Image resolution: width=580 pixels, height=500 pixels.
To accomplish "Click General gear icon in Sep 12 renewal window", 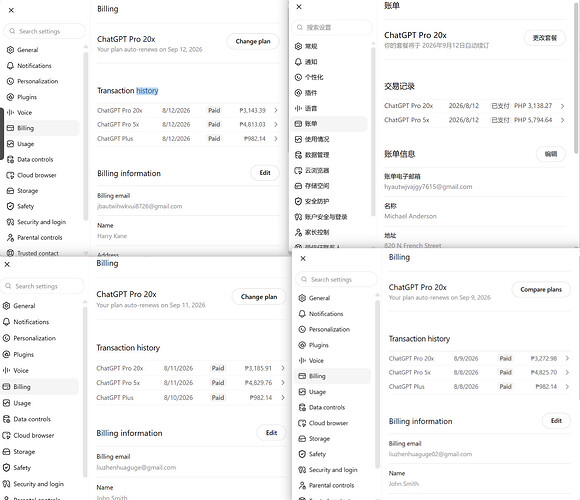I will 10,50.
